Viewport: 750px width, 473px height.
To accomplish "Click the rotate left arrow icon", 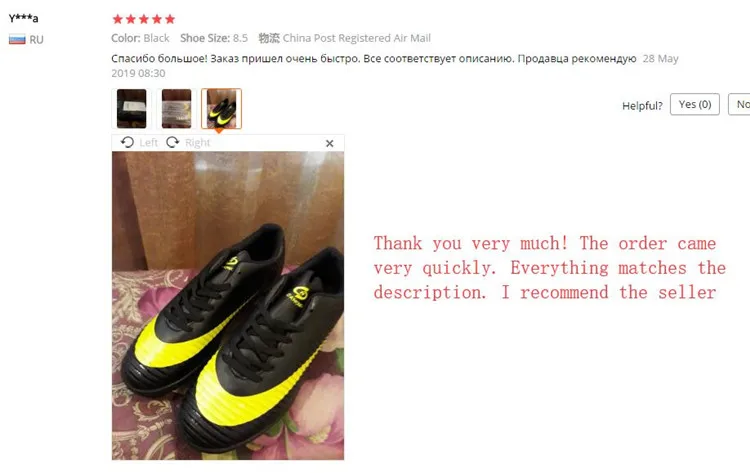I will point(127,143).
